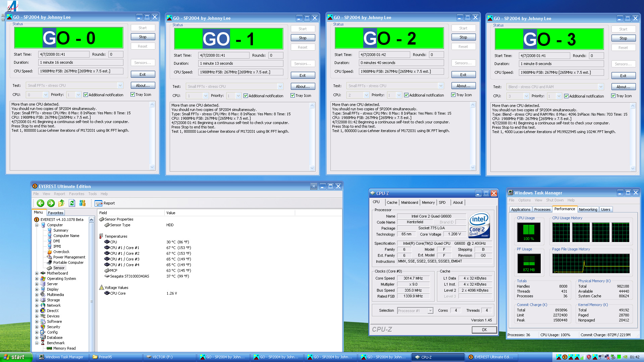Select the Overclock item in EVEREST tree
644x362 pixels.
coord(61,252)
